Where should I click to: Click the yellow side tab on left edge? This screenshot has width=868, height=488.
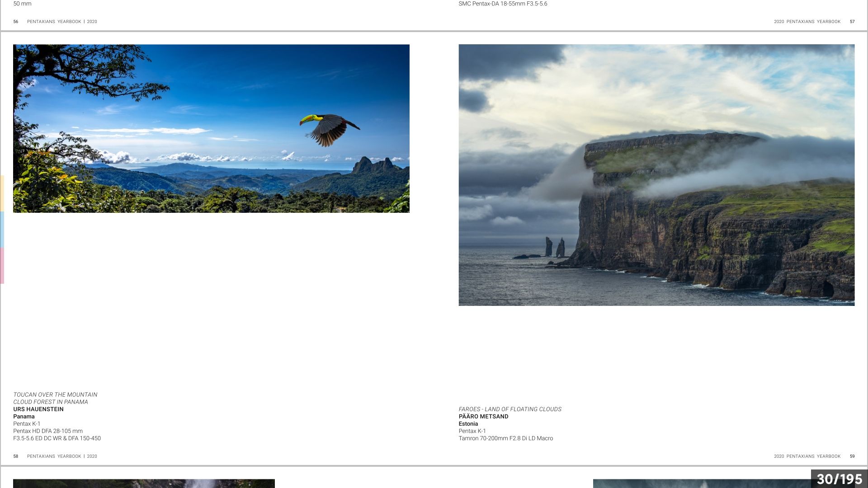click(x=2, y=193)
